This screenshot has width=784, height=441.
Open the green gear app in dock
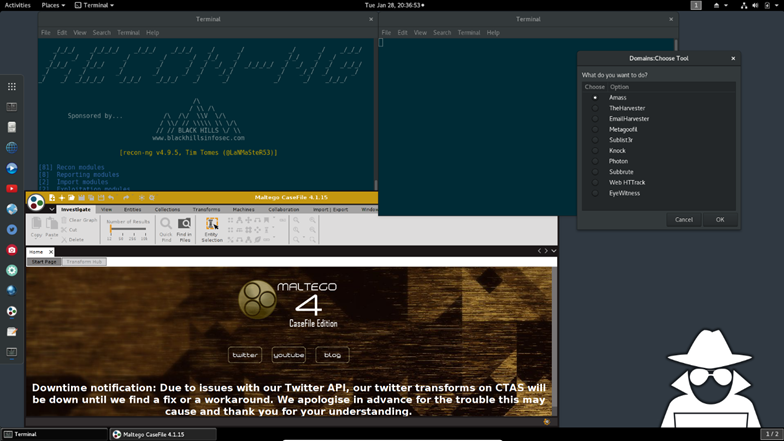coord(12,270)
